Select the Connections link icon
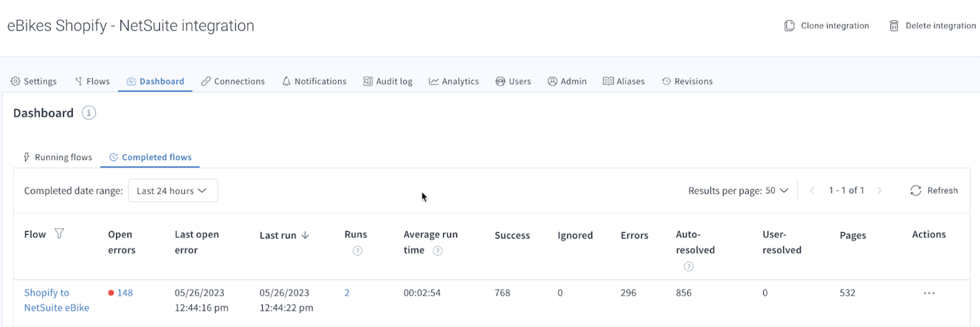The width and height of the screenshot is (980, 327). pos(206,81)
